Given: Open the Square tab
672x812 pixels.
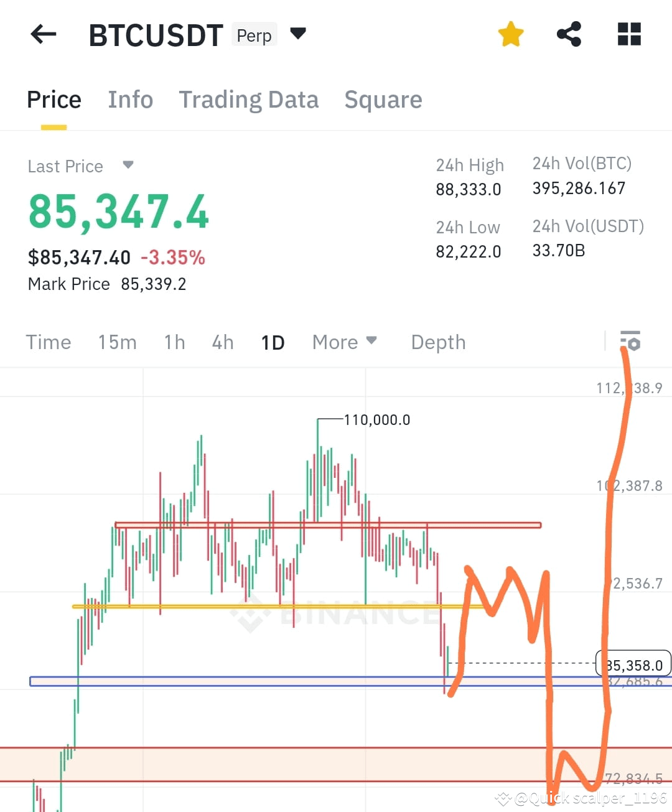Looking at the screenshot, I should pyautogui.click(x=383, y=100).
